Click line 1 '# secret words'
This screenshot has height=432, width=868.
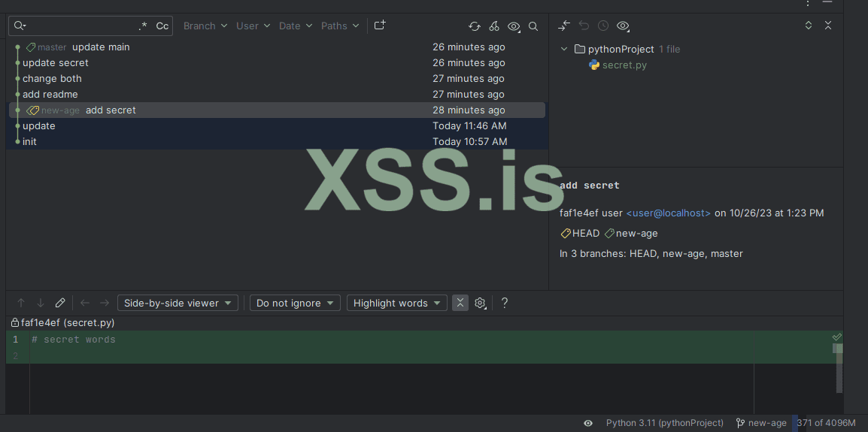coord(74,340)
